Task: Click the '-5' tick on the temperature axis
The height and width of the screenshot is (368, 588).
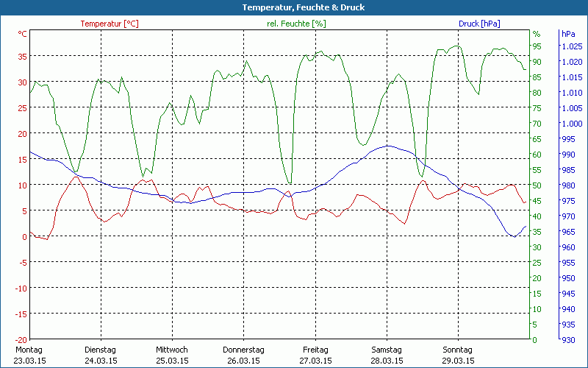Action: point(23,263)
